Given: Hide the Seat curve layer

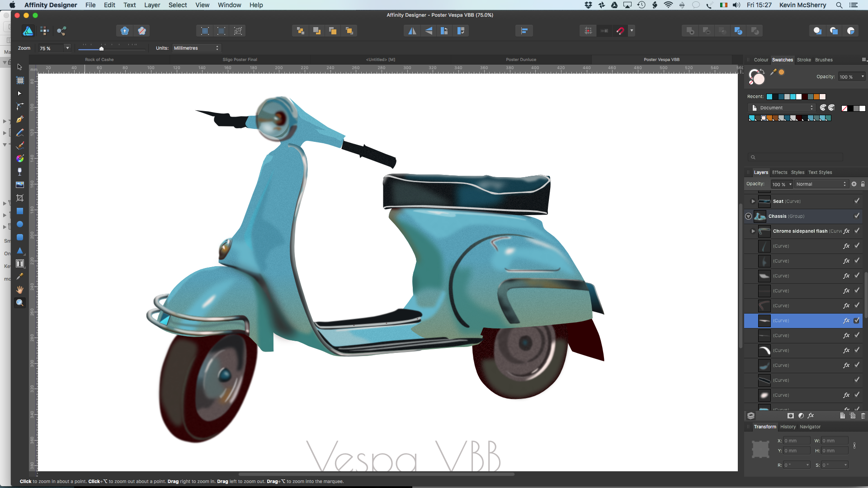Looking at the screenshot, I should (x=857, y=201).
